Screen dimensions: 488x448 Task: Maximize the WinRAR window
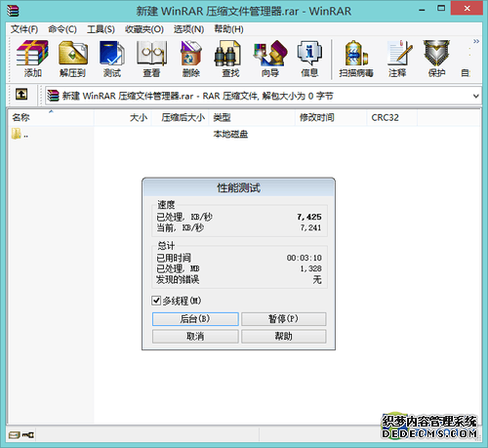click(x=441, y=9)
